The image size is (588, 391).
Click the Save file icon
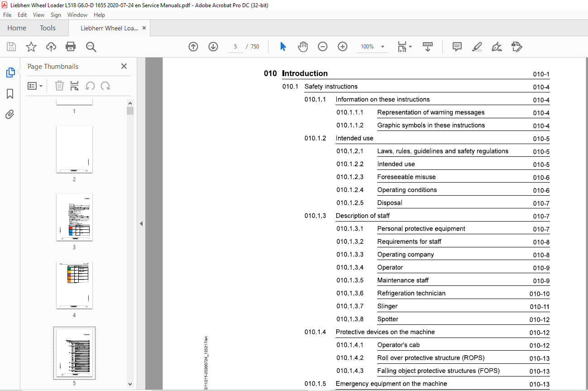[x=11, y=47]
